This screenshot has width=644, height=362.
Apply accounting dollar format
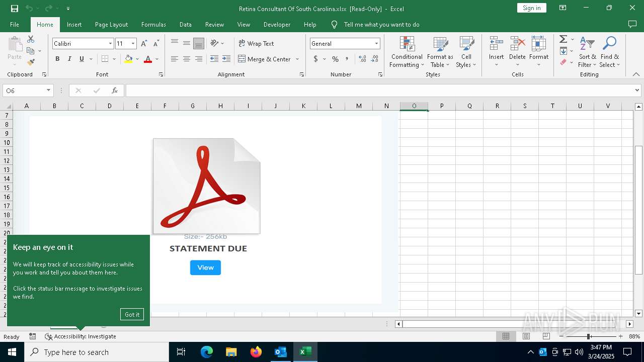tap(315, 59)
